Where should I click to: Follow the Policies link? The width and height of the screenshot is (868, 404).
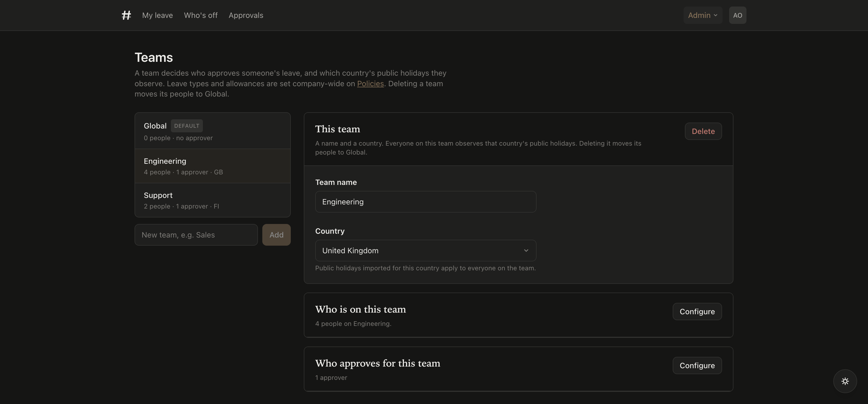370,84
